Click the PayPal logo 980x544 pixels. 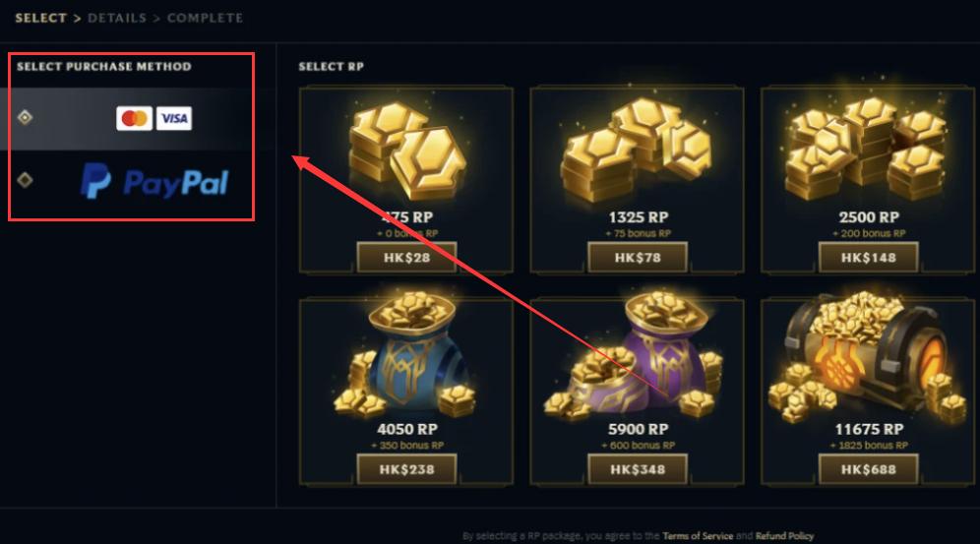click(154, 181)
